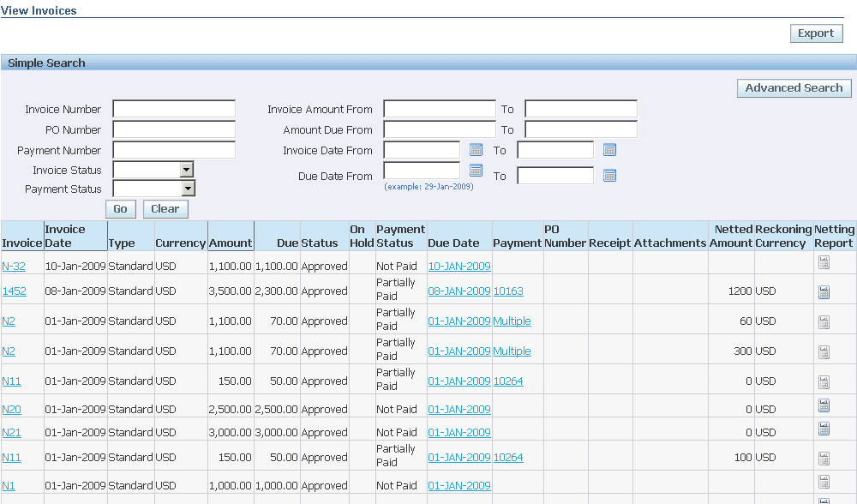Open invoice N21 link
This screenshot has width=857, height=504.
coord(11,432)
